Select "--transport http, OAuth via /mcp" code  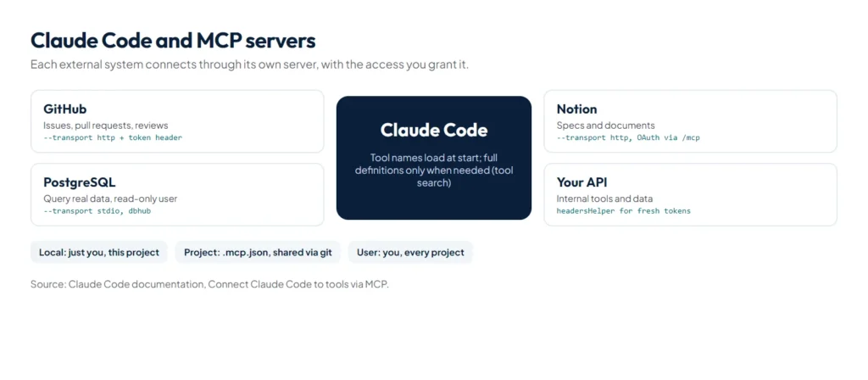(x=628, y=137)
